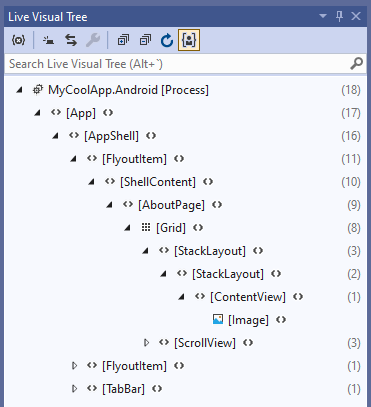
Task: Click the Live Visual Tree title bar text
Action: click(x=48, y=17)
